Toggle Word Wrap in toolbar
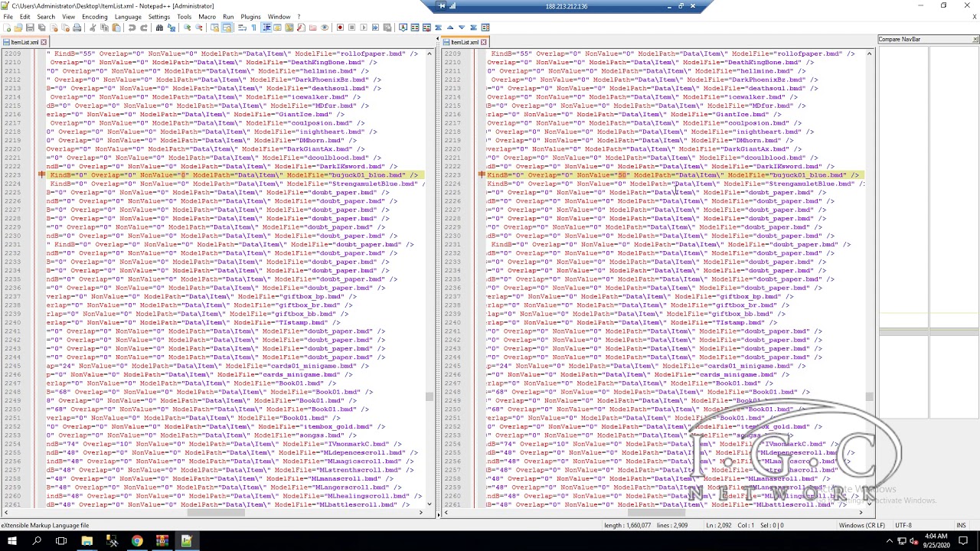This screenshot has height=551, width=980. pyautogui.click(x=241, y=28)
